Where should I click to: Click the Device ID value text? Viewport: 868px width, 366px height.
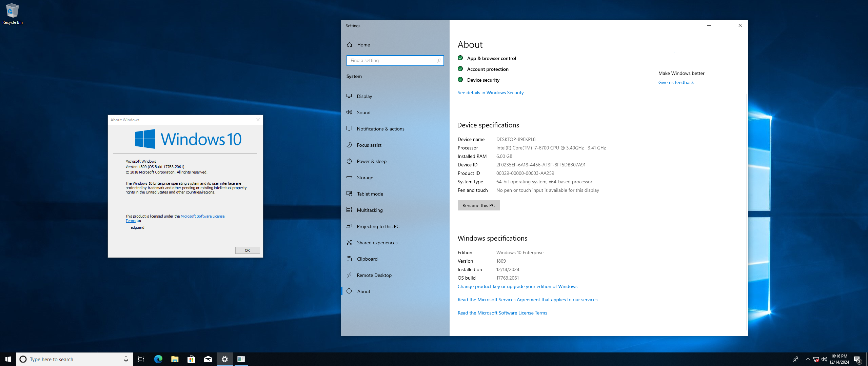coord(541,165)
